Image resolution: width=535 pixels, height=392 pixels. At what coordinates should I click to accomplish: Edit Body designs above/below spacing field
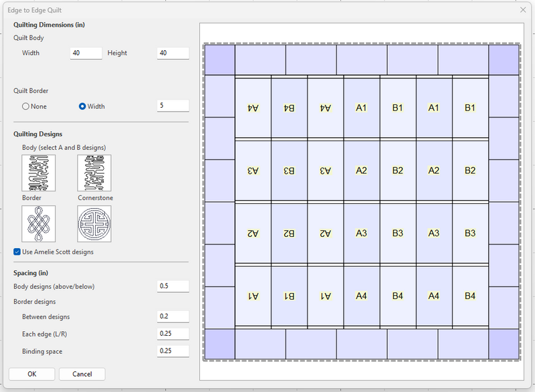pyautogui.click(x=173, y=286)
